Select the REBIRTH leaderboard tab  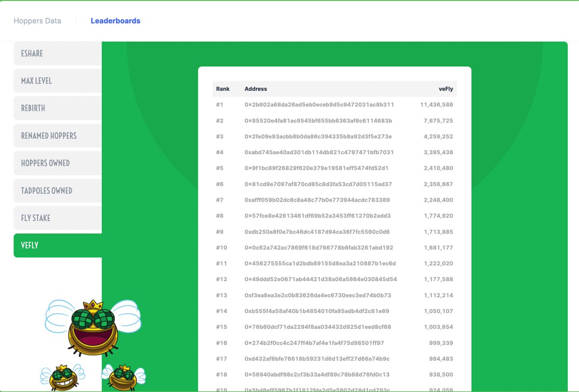coord(57,108)
